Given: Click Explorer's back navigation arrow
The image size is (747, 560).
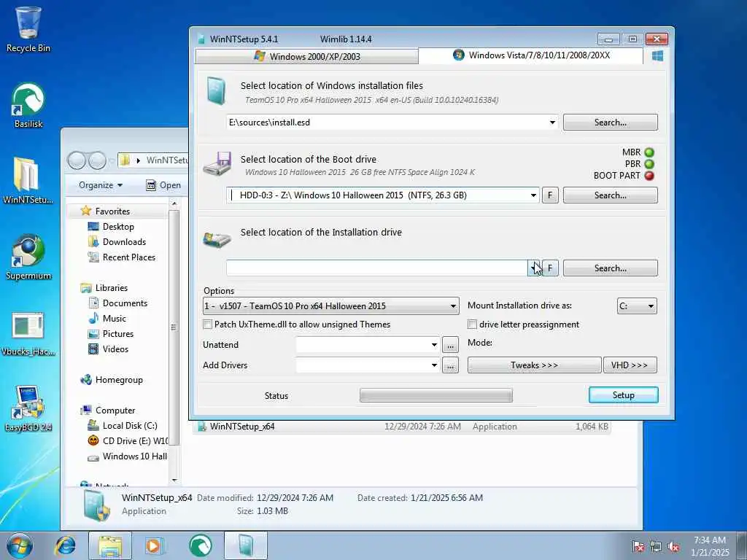Looking at the screenshot, I should pyautogui.click(x=76, y=160).
